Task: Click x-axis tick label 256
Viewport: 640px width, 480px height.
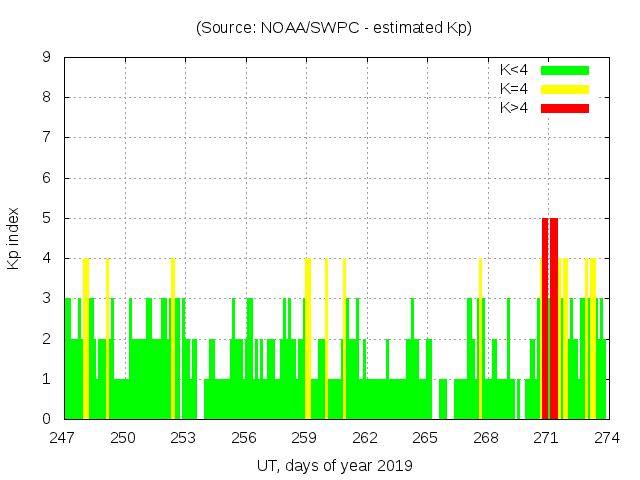Action: [244, 437]
